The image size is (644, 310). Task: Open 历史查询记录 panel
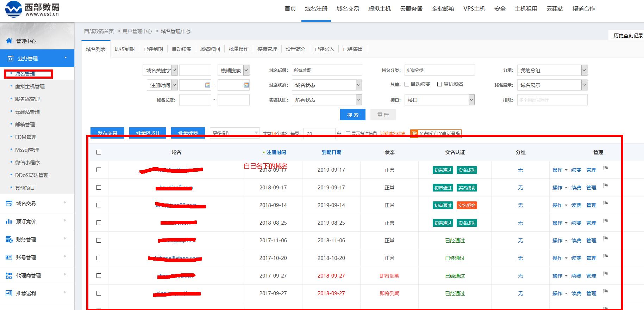point(628,36)
